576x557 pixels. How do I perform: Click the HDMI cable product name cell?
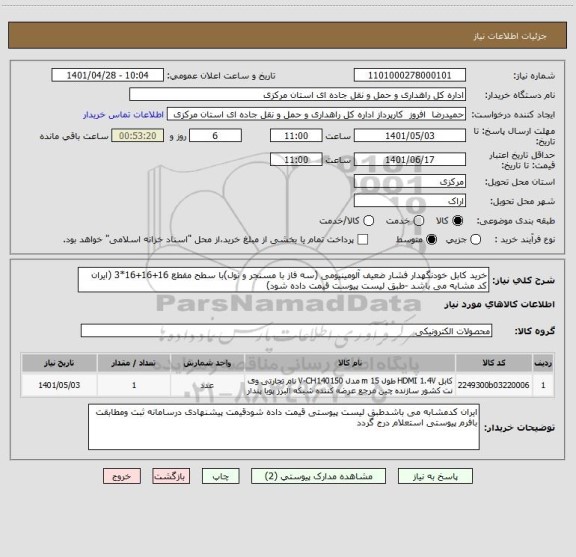pos(350,385)
